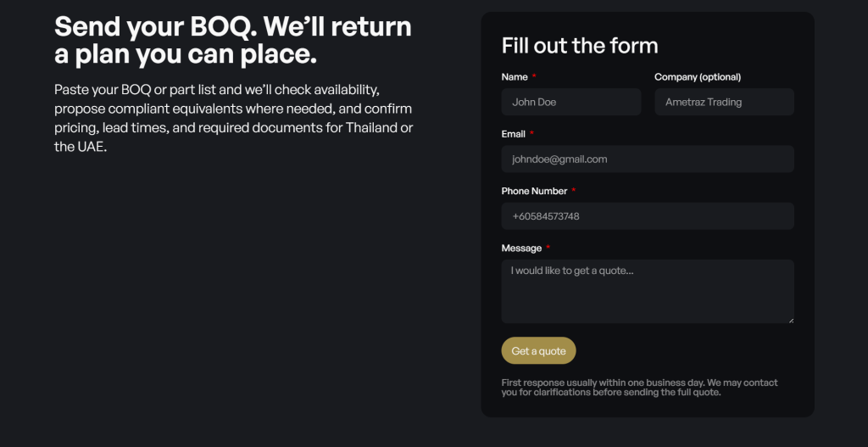Click the red asterisk beside Phone Number

click(x=574, y=191)
